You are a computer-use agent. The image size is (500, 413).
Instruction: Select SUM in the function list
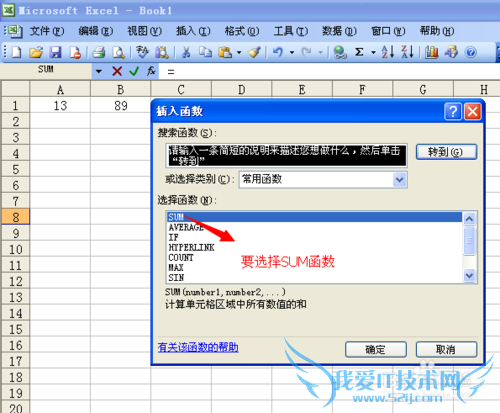point(314,217)
